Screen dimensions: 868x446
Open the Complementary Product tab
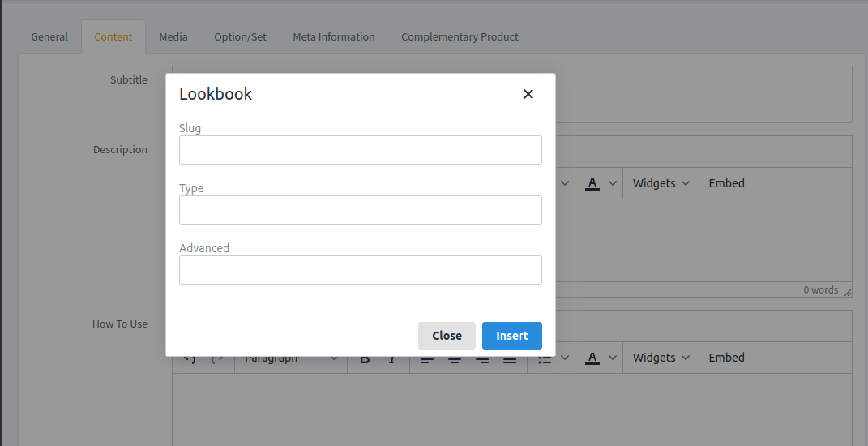click(x=460, y=36)
